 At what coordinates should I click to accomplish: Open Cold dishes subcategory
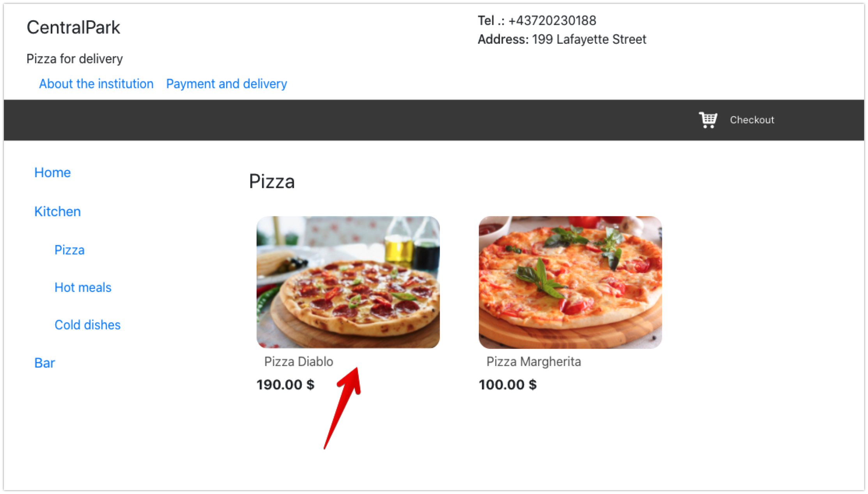pos(88,325)
